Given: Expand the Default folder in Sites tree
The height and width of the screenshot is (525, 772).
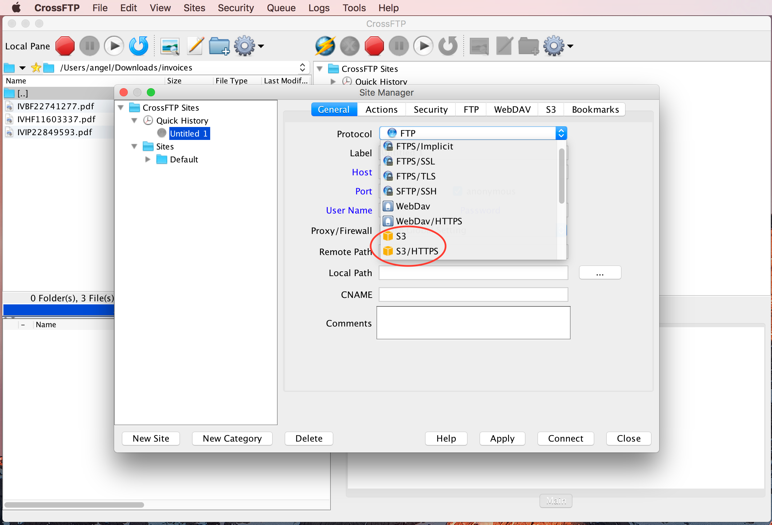Looking at the screenshot, I should point(148,159).
